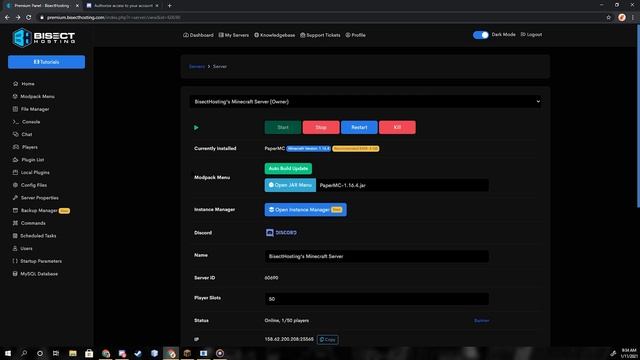
Task: Open Scheduled Tasks in sidebar
Action: point(34,236)
